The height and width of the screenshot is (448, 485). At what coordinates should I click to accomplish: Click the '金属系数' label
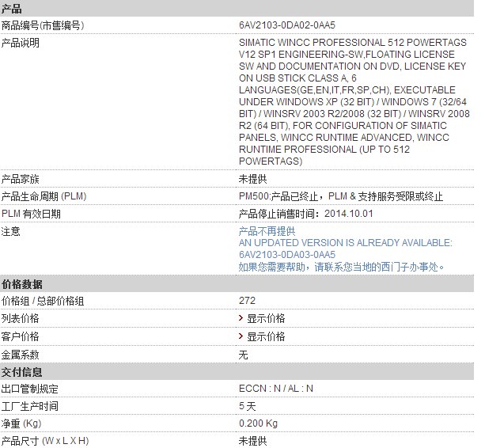(21, 355)
